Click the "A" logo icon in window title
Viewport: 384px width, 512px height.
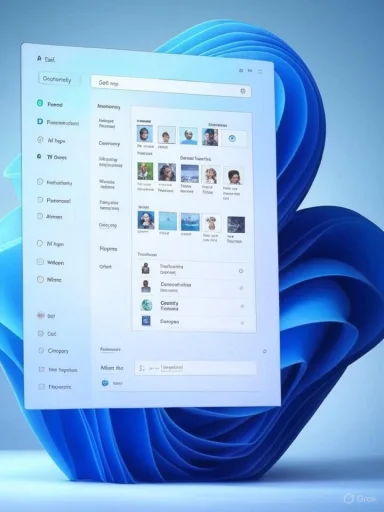coord(39,59)
